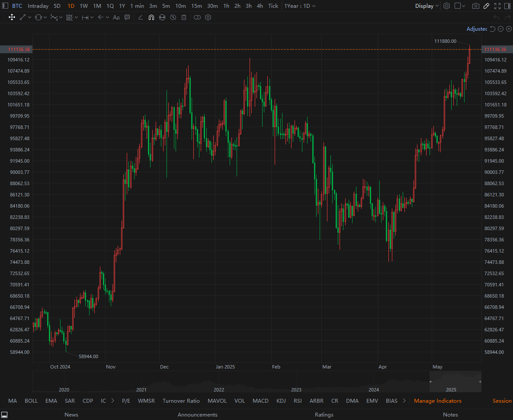
Task: Enter fullscreen chart mode
Action: point(497,6)
